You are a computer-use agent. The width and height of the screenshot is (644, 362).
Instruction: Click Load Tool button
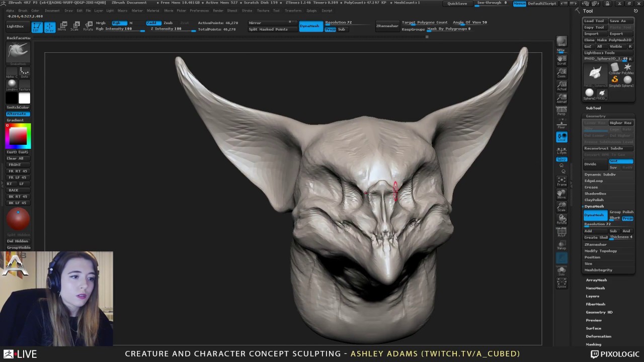coord(595,21)
